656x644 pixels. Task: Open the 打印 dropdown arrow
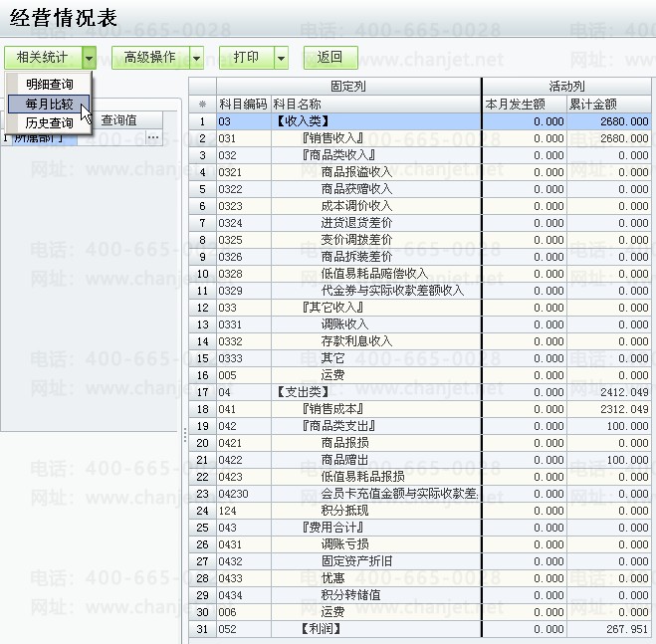tap(282, 58)
